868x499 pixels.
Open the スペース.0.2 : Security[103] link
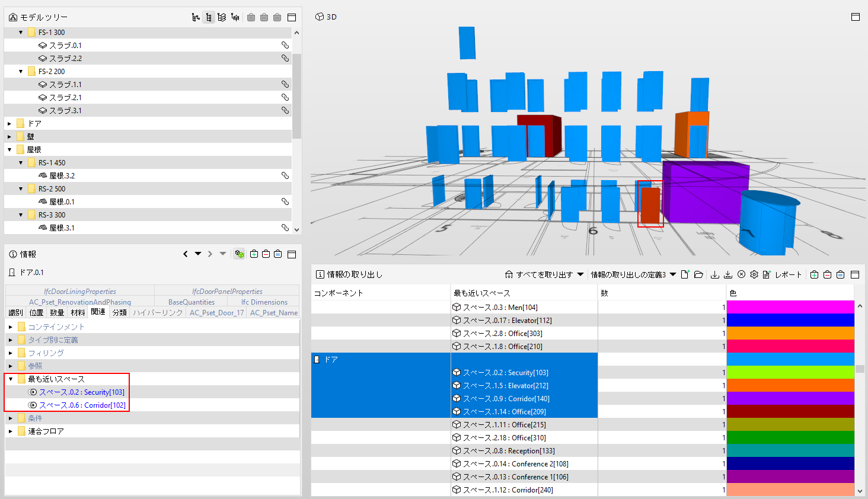pyautogui.click(x=82, y=392)
